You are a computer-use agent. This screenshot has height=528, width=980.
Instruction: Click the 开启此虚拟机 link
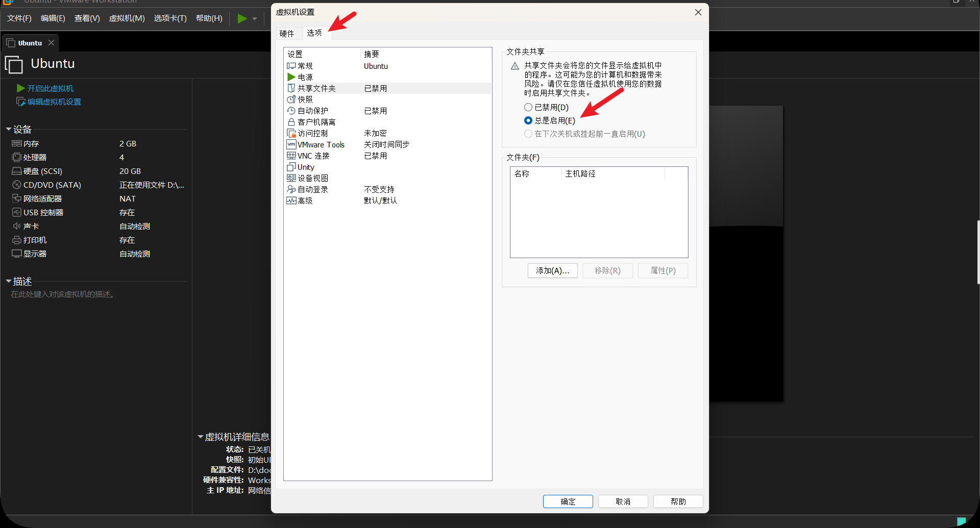[51, 88]
